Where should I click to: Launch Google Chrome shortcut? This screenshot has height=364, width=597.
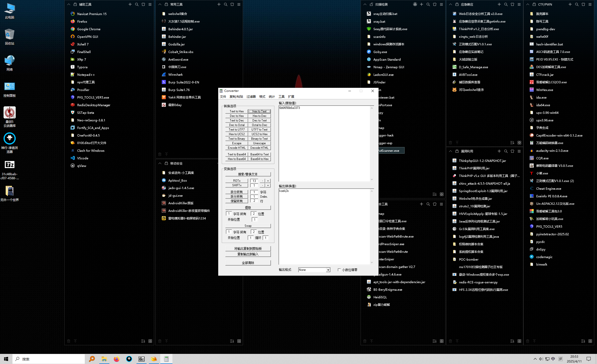(x=89, y=29)
